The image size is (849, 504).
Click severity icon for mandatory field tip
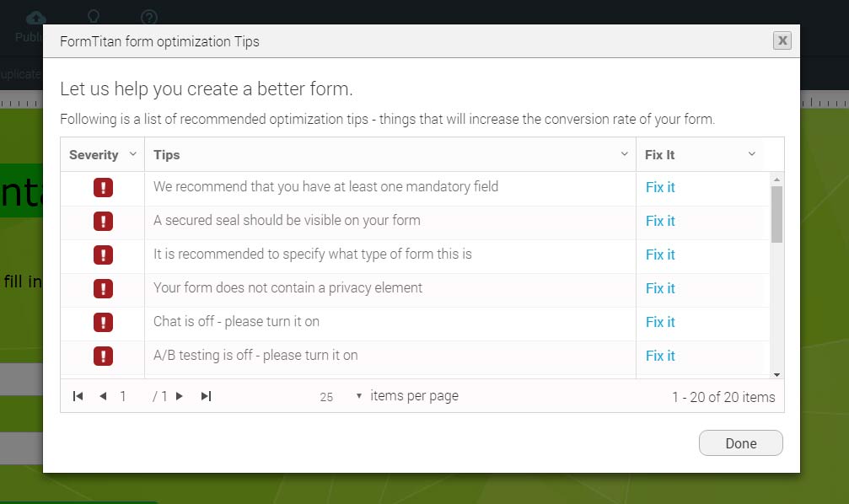(x=103, y=188)
